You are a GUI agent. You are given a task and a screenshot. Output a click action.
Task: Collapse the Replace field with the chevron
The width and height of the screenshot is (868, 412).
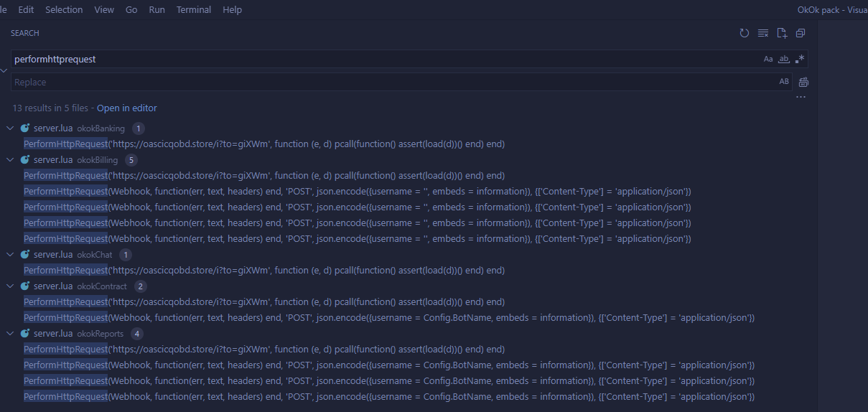point(4,70)
